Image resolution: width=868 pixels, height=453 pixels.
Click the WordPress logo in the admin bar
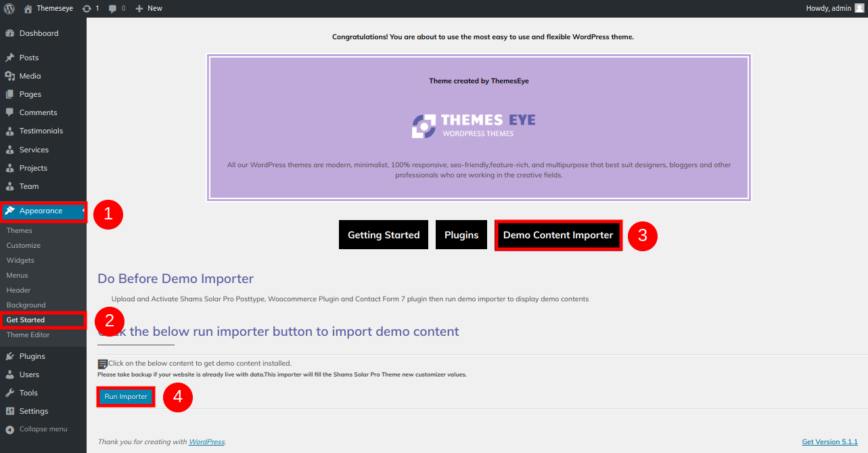7,8
